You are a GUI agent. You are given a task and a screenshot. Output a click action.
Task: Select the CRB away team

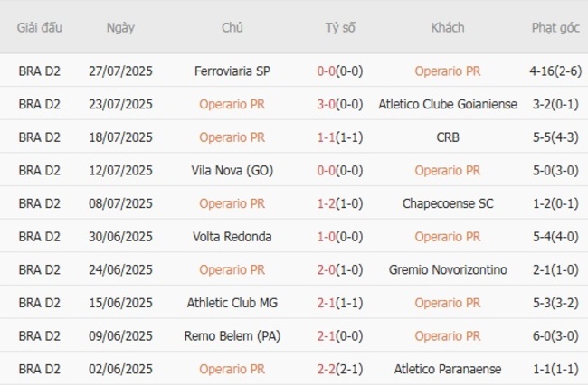coord(448,137)
